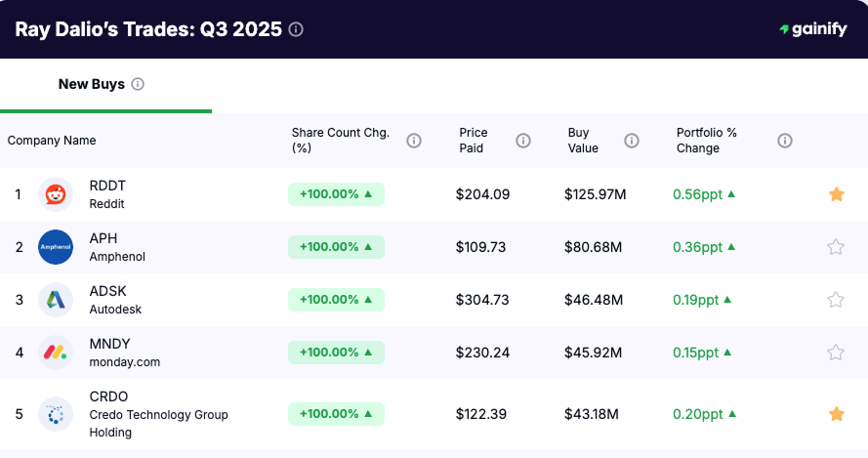Screen dimensions: 868x458
Task: Click the $80.68M buy value
Action: (x=593, y=247)
